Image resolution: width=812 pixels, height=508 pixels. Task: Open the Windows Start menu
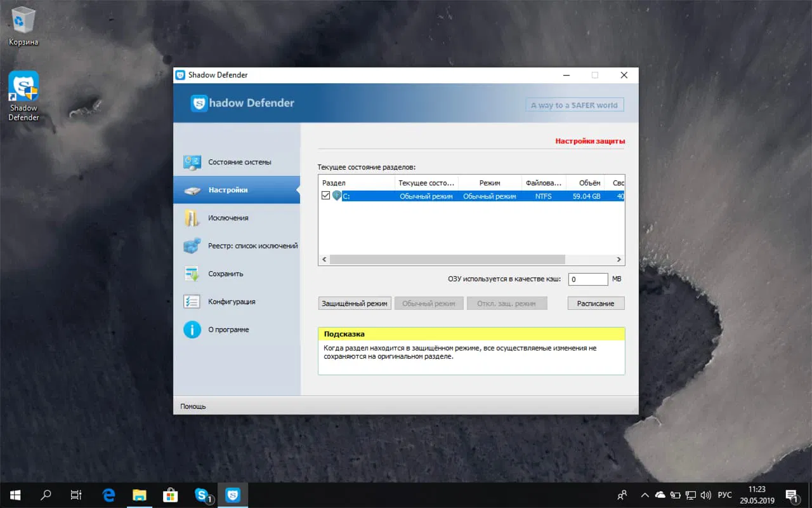tap(15, 495)
